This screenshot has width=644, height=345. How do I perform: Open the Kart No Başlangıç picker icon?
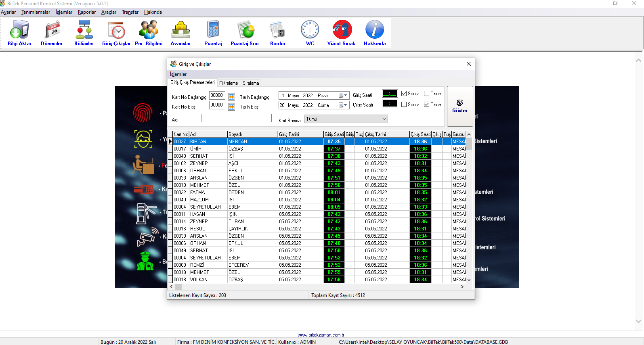pyautogui.click(x=231, y=96)
